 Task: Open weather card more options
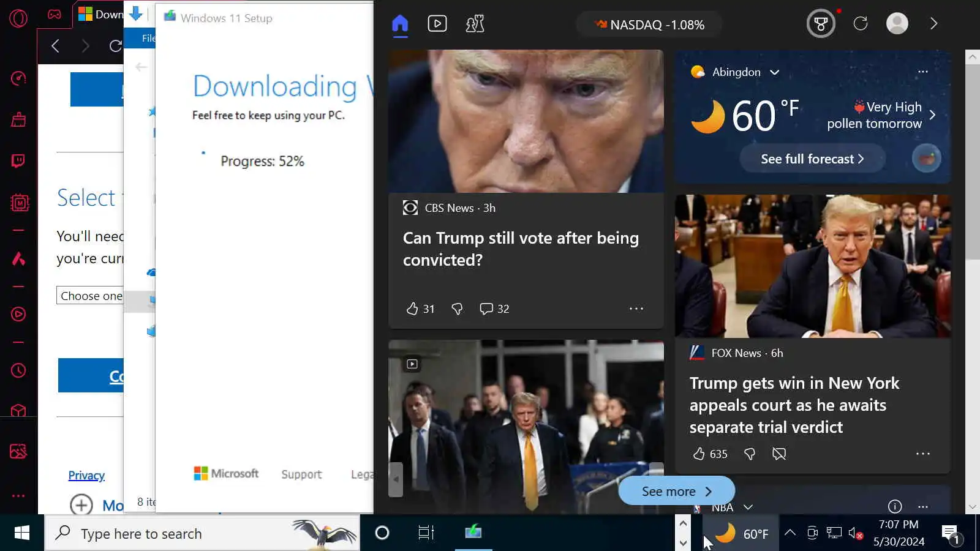(x=923, y=72)
